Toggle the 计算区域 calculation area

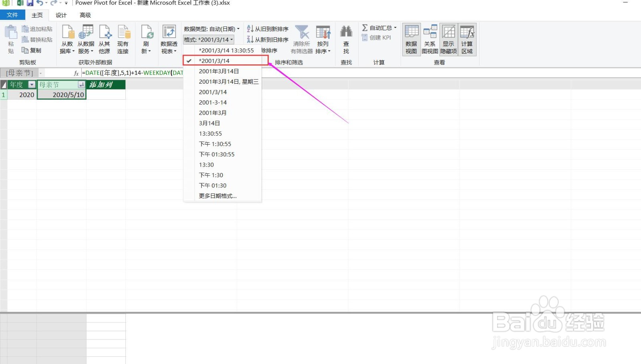pos(467,39)
